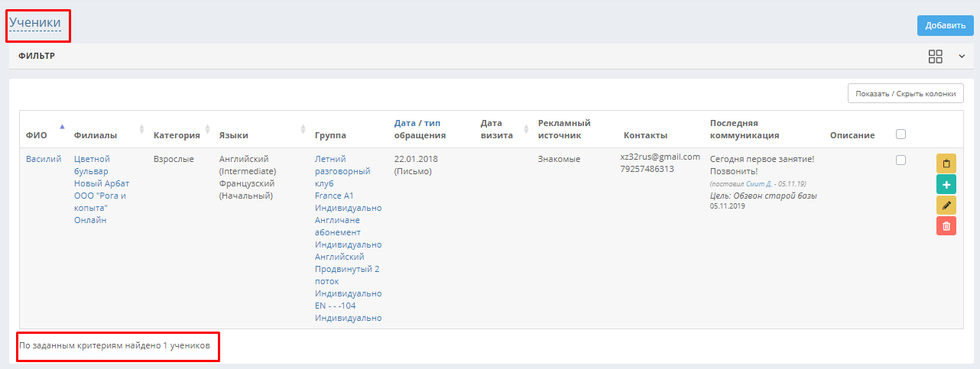Click the ФИЛЬТР panel title
Screen dimensions: 980x369
coord(36,56)
